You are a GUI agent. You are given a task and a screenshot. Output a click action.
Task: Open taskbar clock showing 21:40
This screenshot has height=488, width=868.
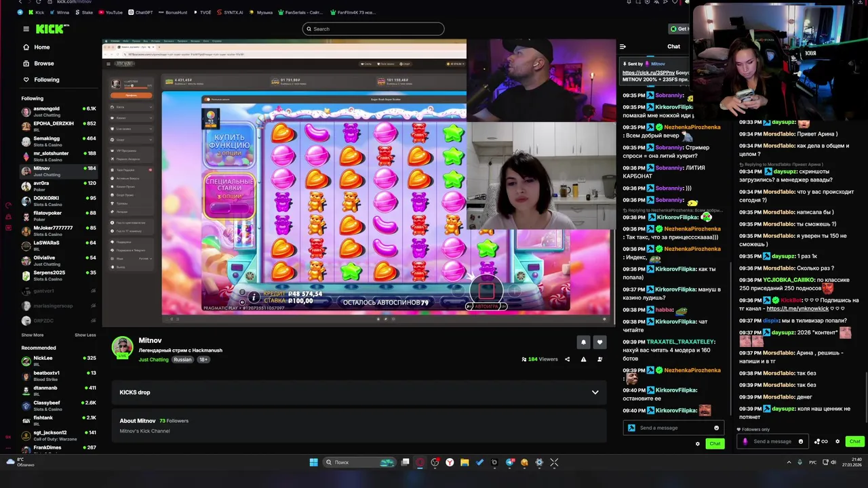tap(854, 462)
